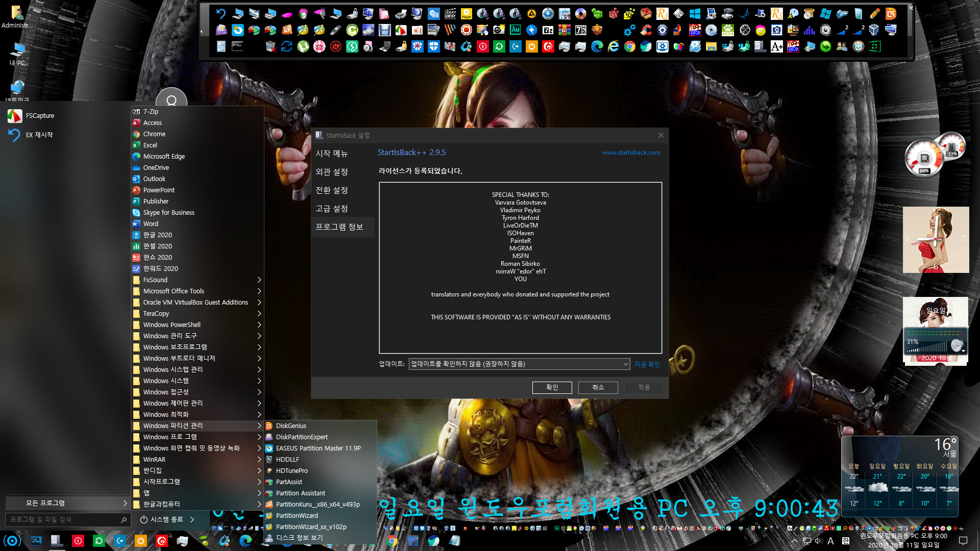
Task: Click the VirtualBox cube icon in the dock
Action: (x=874, y=30)
